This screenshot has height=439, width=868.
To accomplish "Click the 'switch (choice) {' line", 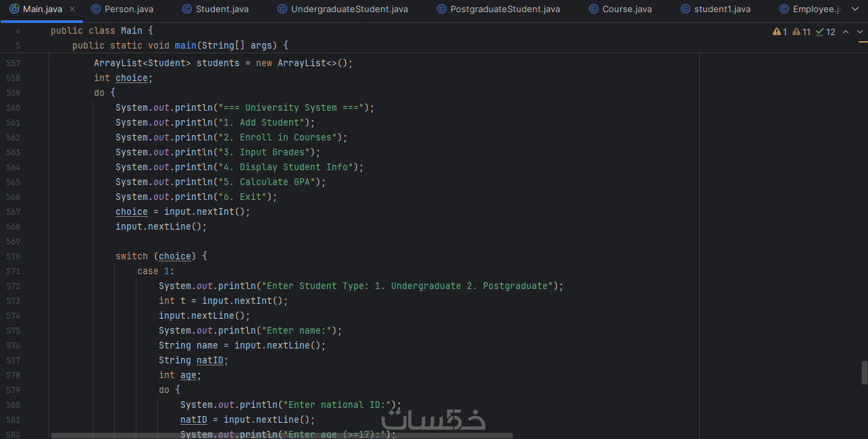I will coord(161,256).
